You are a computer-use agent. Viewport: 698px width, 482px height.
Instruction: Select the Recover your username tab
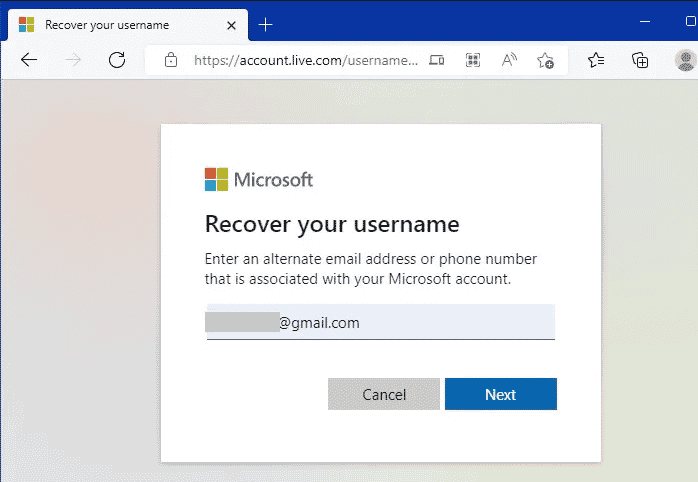point(128,25)
